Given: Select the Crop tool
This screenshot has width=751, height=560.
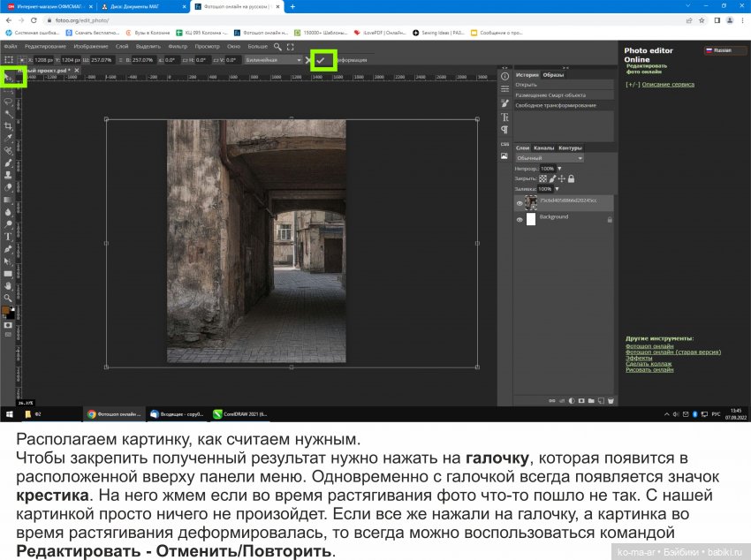Looking at the screenshot, I should [9, 126].
